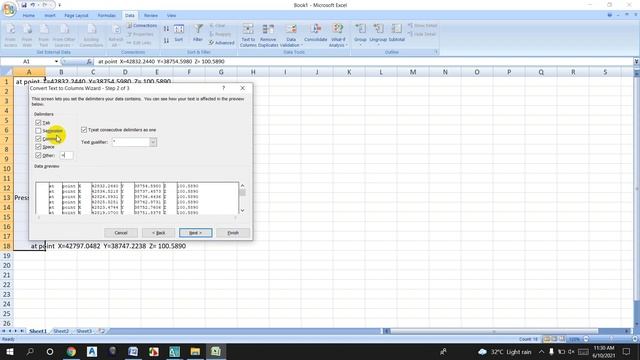The image size is (640, 360).
Task: Proceed with the Next button
Action: [196, 233]
